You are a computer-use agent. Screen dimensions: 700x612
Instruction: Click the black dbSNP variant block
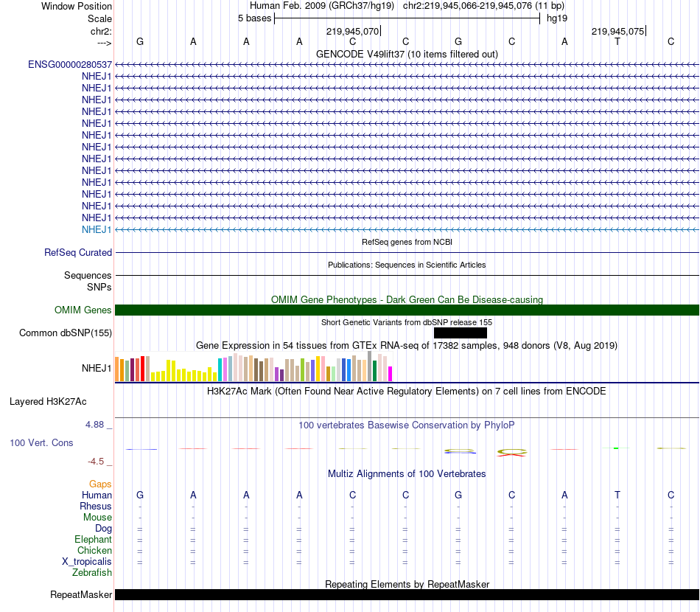(461, 333)
